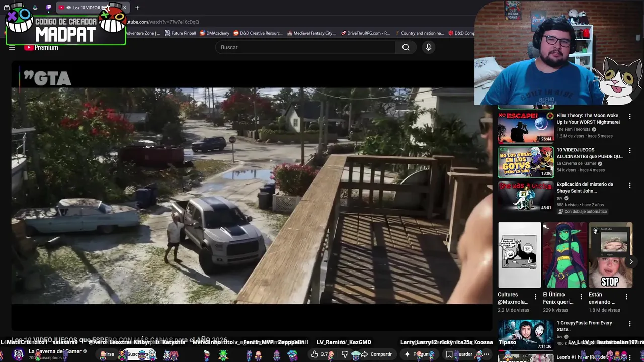
Task: Click the Compartir share button
Action: [376, 354]
